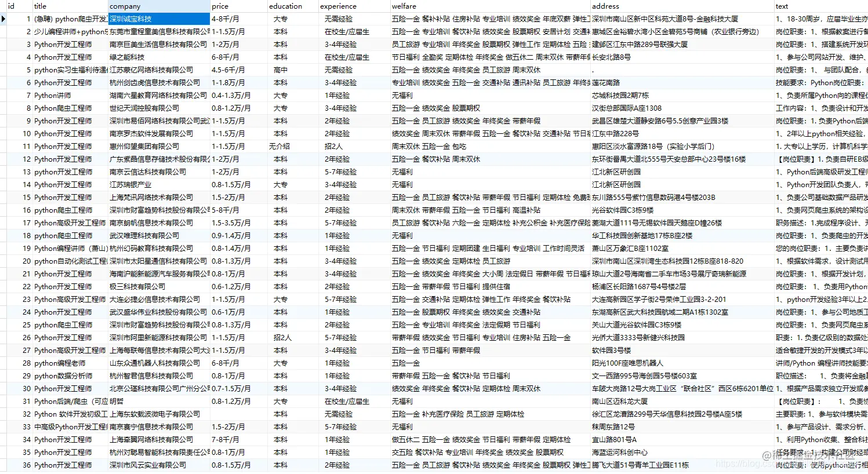Select the address cell 海蓝运河科创中心
The height and width of the screenshot is (474, 868).
click(x=682, y=453)
